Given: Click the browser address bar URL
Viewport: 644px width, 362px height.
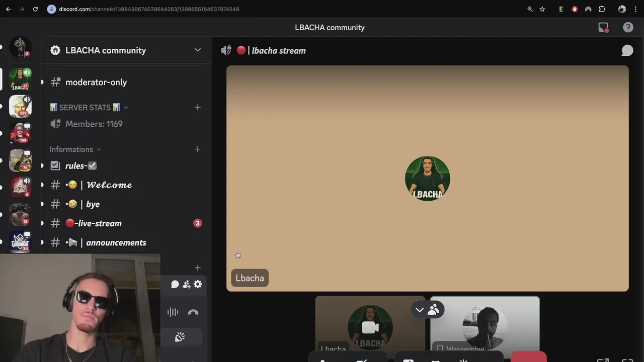Looking at the screenshot, I should click(149, 9).
